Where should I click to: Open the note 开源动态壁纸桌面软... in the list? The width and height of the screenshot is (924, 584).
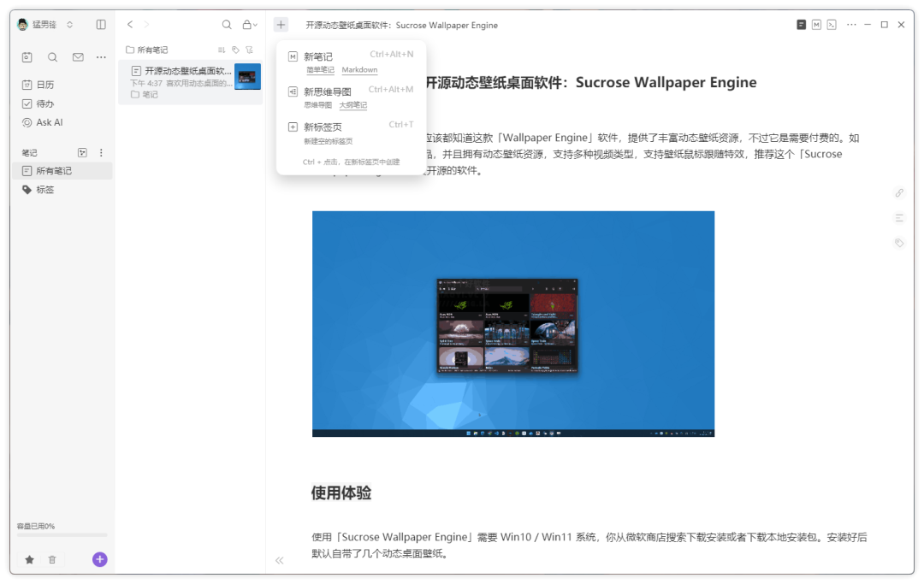[x=190, y=82]
